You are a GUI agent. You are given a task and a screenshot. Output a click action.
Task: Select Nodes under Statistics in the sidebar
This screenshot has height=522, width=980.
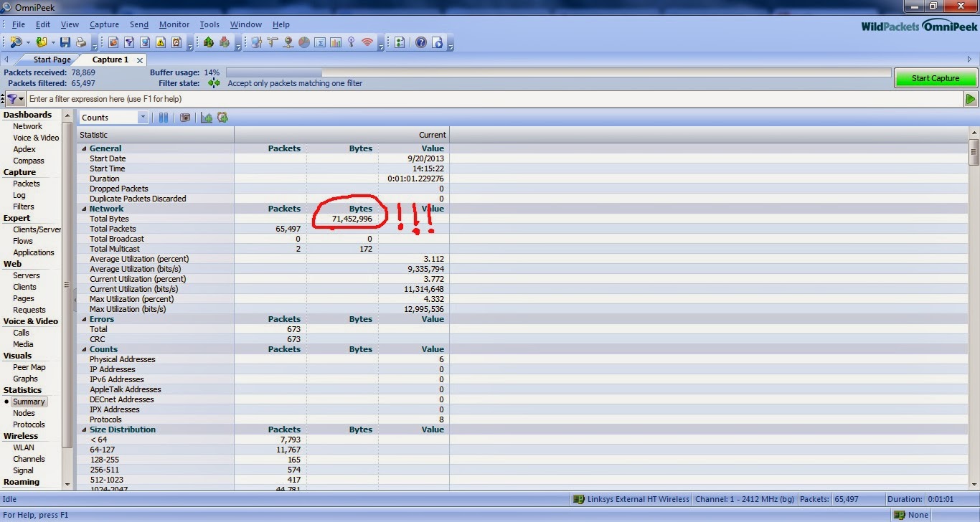24,413
